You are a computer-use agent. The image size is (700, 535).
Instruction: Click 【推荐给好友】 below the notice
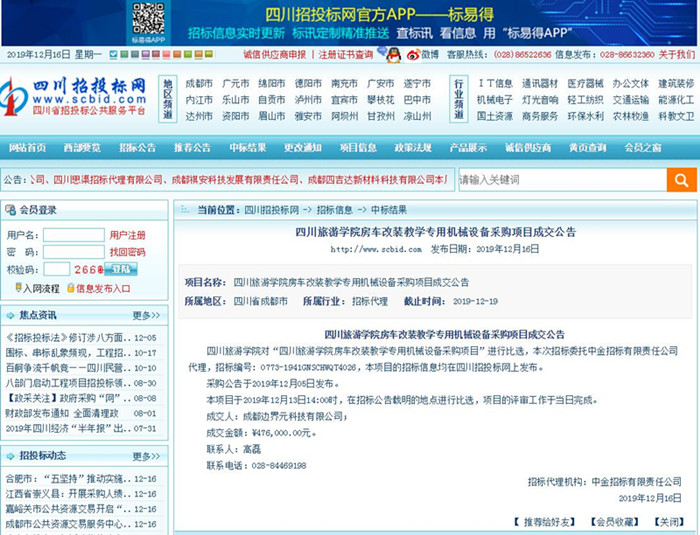pos(545,522)
